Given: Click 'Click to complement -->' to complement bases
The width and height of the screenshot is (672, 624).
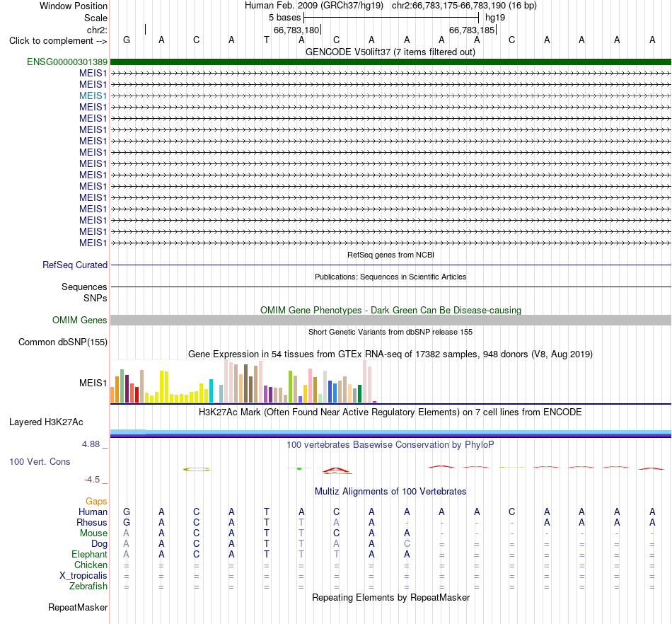Looking at the screenshot, I should 58,41.
